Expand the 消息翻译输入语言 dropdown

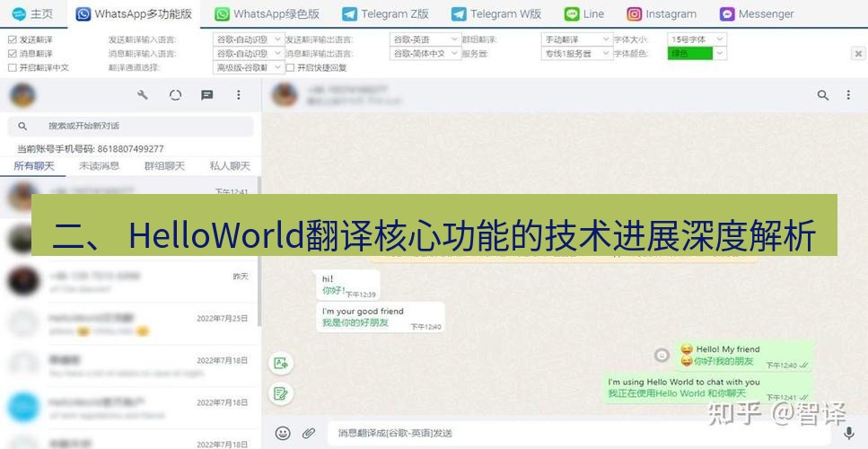click(x=249, y=54)
